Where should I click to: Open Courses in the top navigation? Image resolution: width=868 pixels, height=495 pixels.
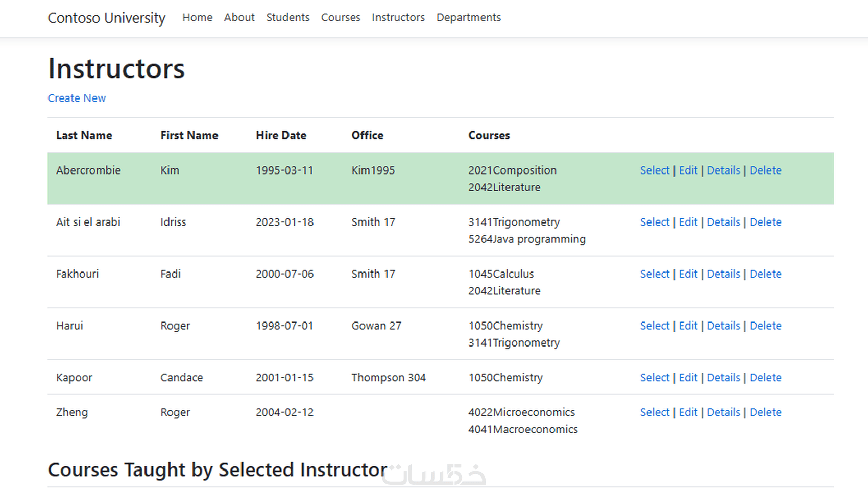[341, 17]
